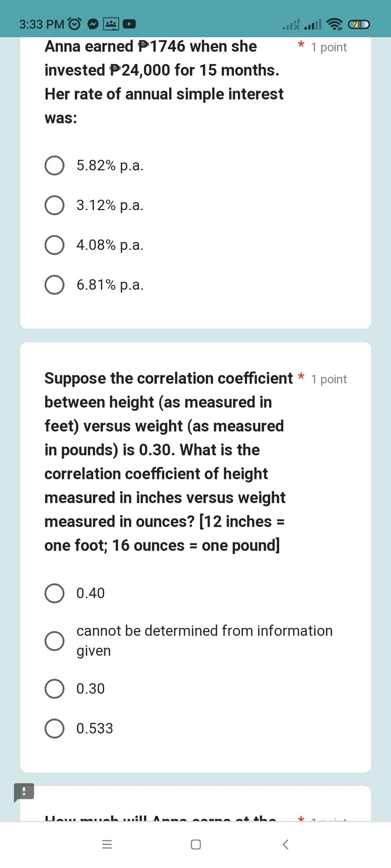Select the 5.82% p.a. answer

coord(54,165)
